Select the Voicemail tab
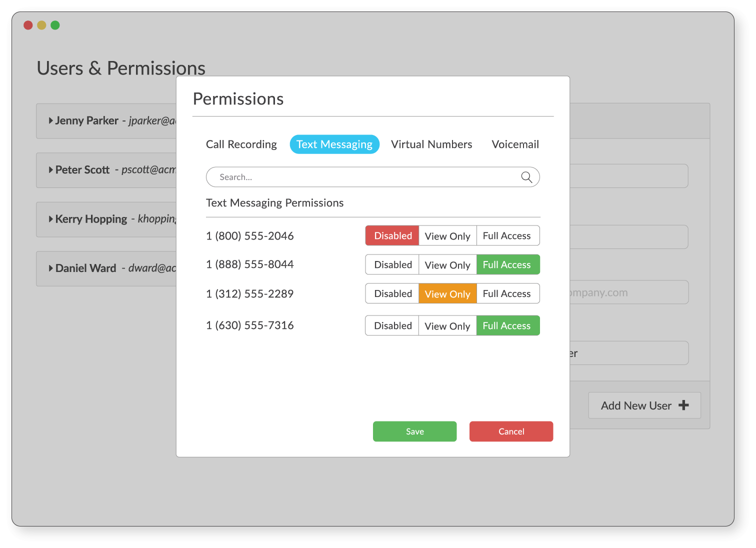 pyautogui.click(x=515, y=144)
